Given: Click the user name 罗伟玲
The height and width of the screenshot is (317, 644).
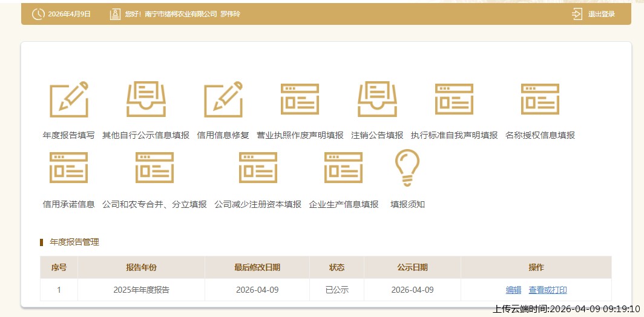Looking at the screenshot, I should pos(230,14).
